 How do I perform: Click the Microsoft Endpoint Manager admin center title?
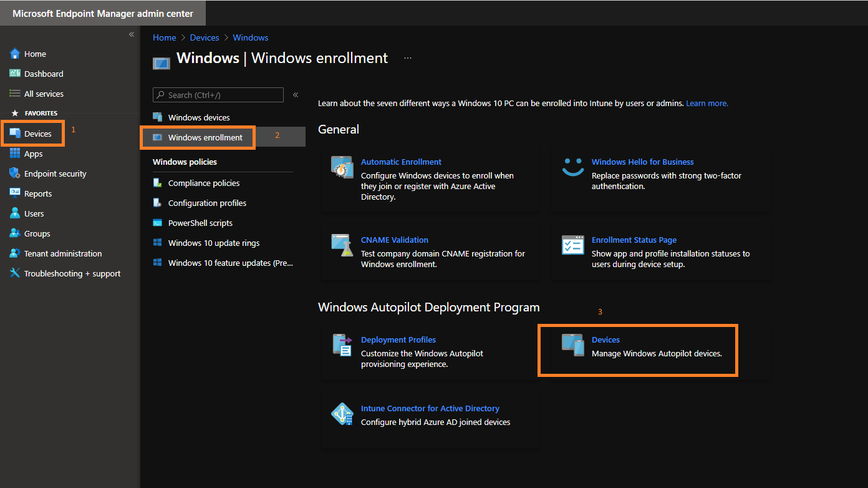coord(103,13)
